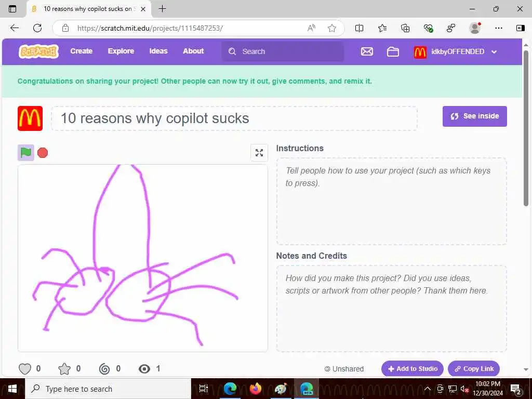This screenshot has height=399, width=532.
Task: Click the green flag to start
Action: [26, 153]
